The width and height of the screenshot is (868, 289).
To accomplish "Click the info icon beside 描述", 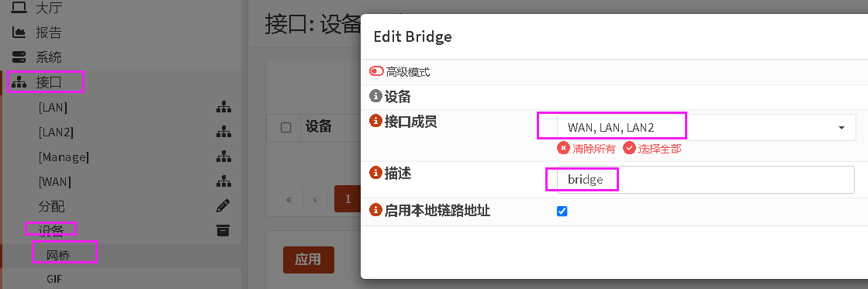I will (x=376, y=173).
